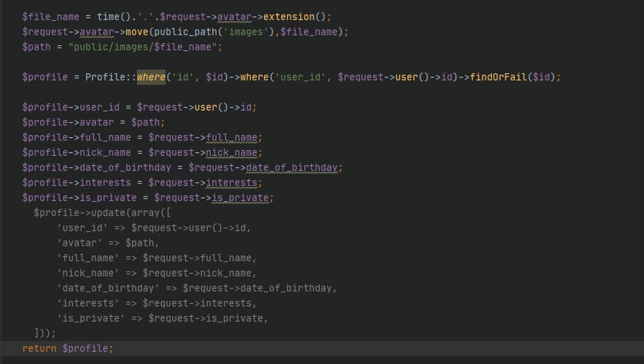644x364 pixels.
Task: Click the "public/images/$file_name" string
Action: pos(143,47)
